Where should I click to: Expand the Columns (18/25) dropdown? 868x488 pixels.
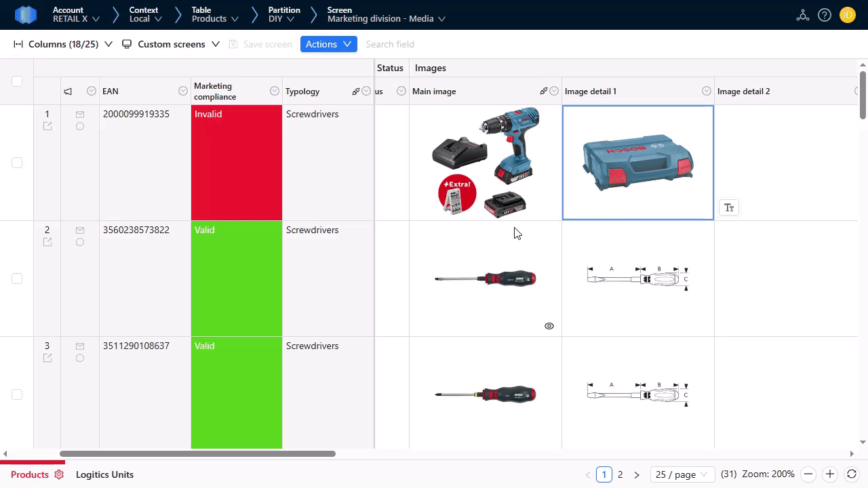(63, 44)
